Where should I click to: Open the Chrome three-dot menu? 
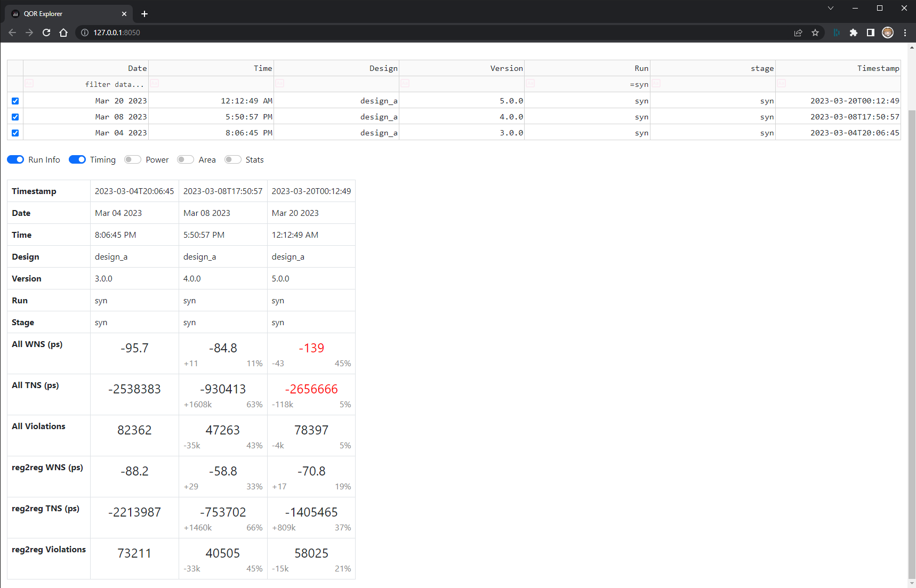click(x=905, y=33)
